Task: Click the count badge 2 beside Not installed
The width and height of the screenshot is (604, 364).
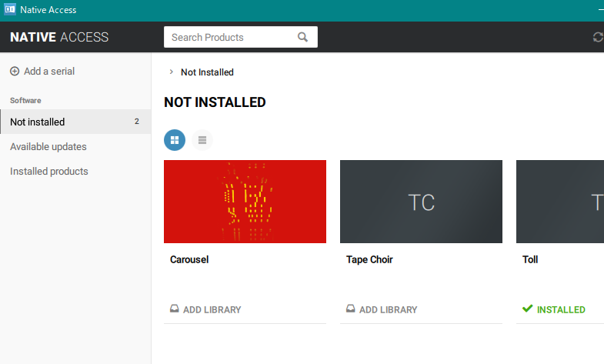Action: [x=137, y=122]
